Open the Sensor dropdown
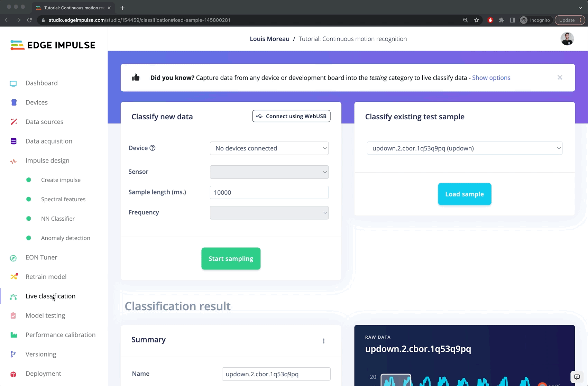The height and width of the screenshot is (386, 588). pos(269,172)
